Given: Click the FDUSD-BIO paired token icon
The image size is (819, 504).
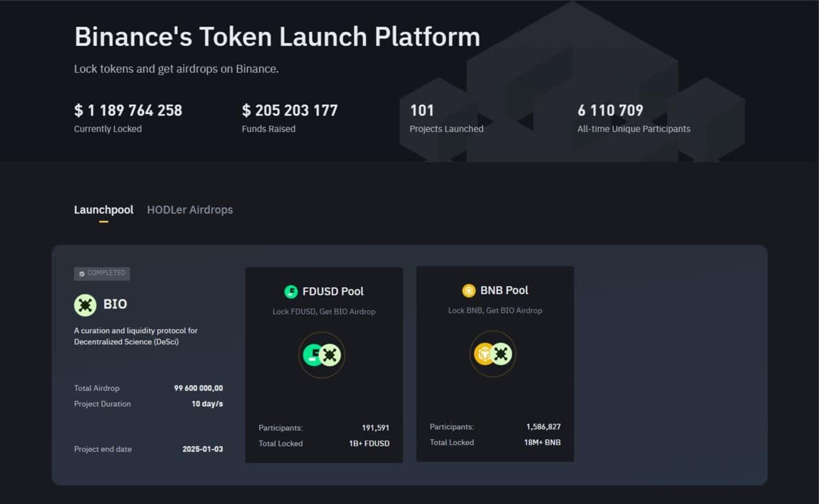Looking at the screenshot, I should point(321,355).
